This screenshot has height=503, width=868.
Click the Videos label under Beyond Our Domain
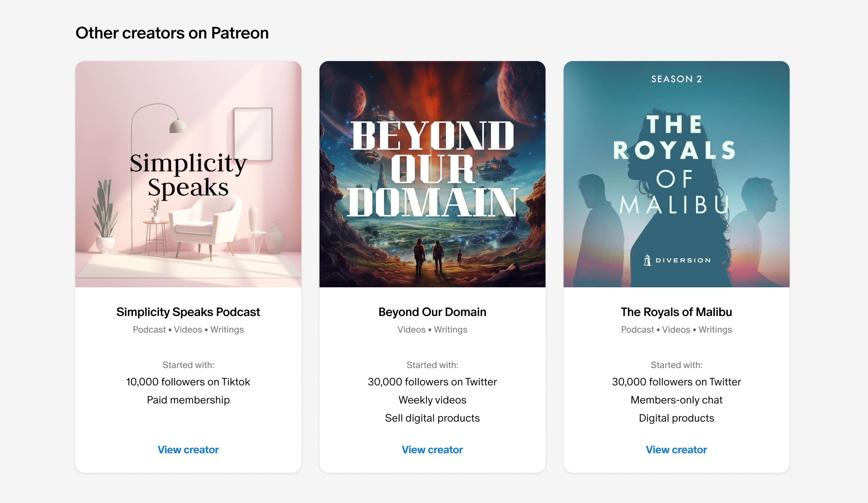(412, 329)
